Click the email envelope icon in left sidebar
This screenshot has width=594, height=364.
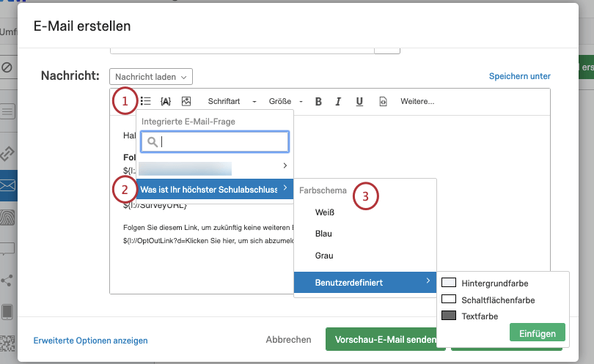(x=7, y=185)
